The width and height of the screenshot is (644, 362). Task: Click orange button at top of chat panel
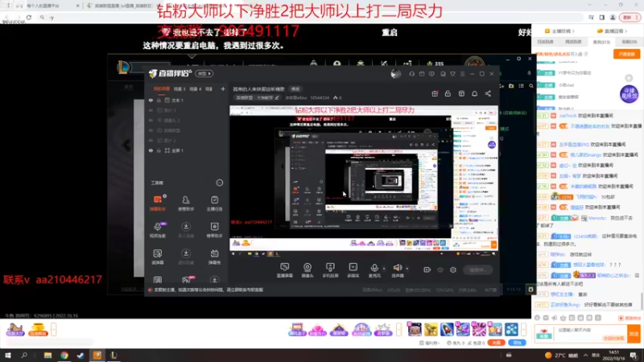coord(627,54)
